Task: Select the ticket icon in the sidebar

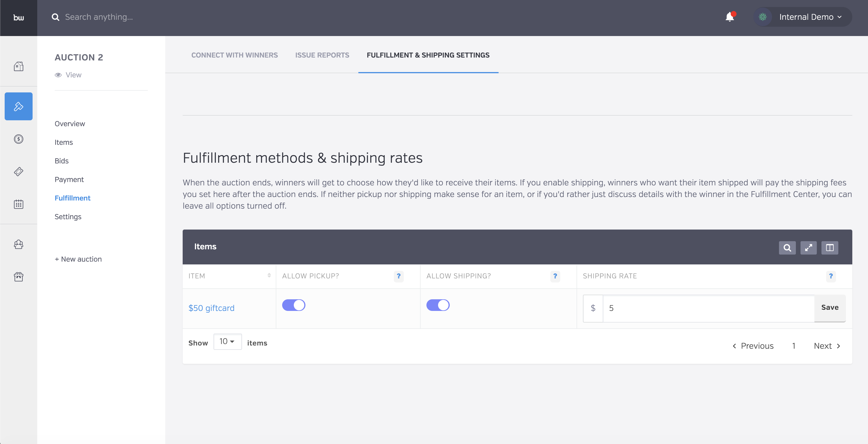Action: (x=19, y=171)
